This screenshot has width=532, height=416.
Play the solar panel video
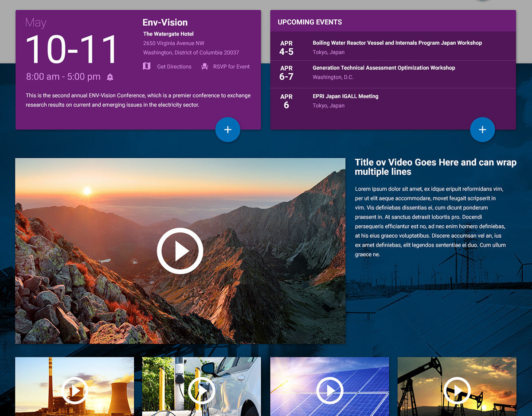330,391
